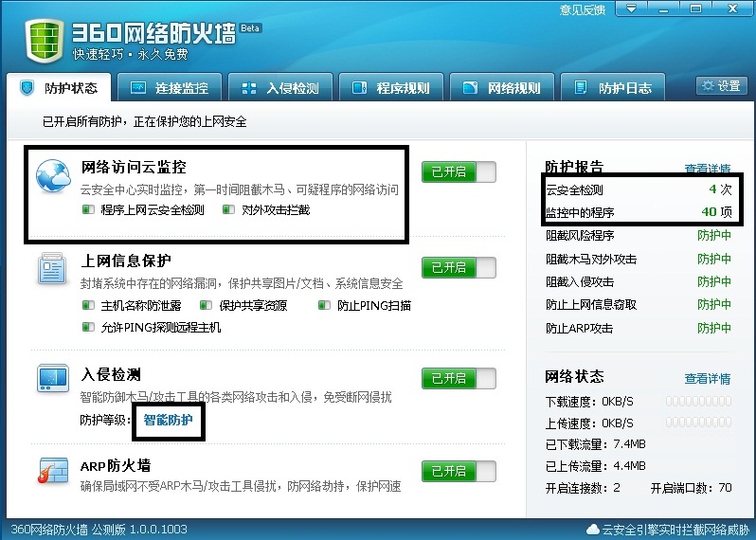Toggle 入侵检测 已开启 switch
Viewport: 756px width, 540px height.
pyautogui.click(x=459, y=379)
